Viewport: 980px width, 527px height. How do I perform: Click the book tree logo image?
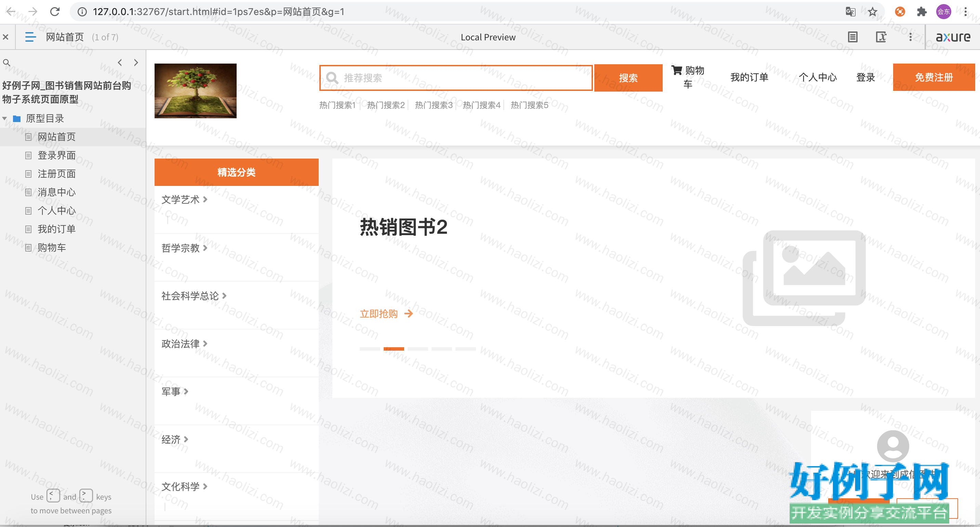click(x=196, y=91)
